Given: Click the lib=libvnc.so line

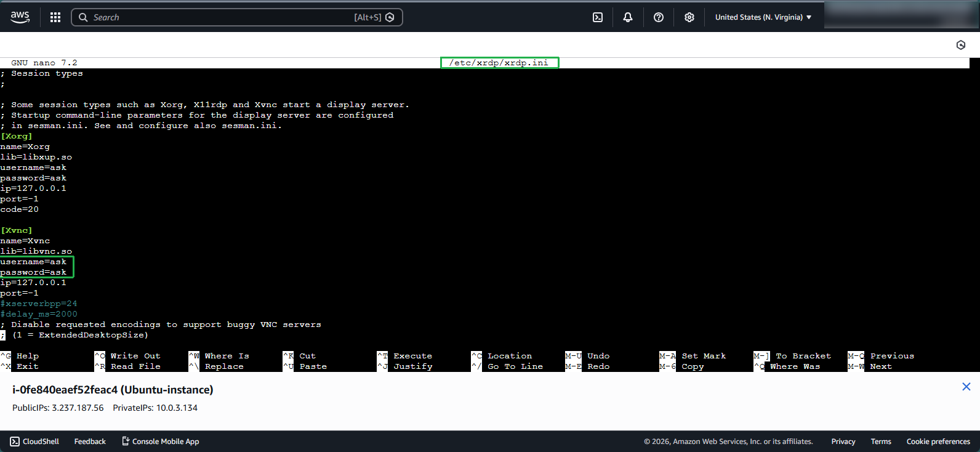Looking at the screenshot, I should pos(36,251).
